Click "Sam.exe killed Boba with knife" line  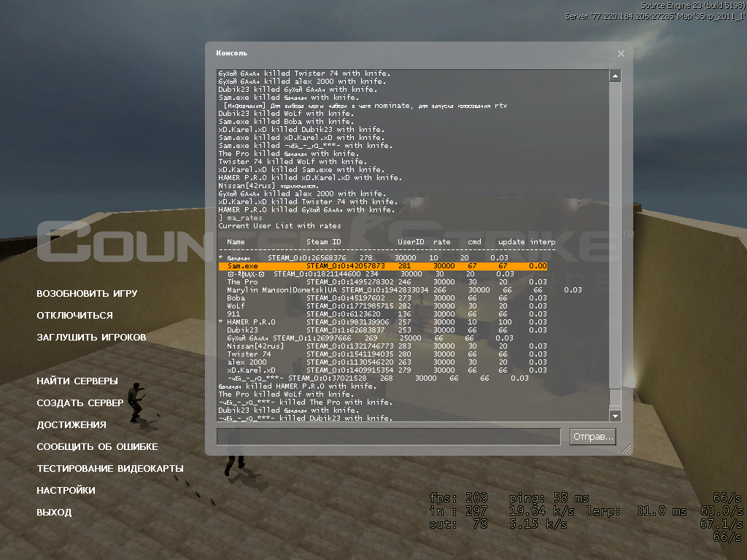[x=286, y=122]
